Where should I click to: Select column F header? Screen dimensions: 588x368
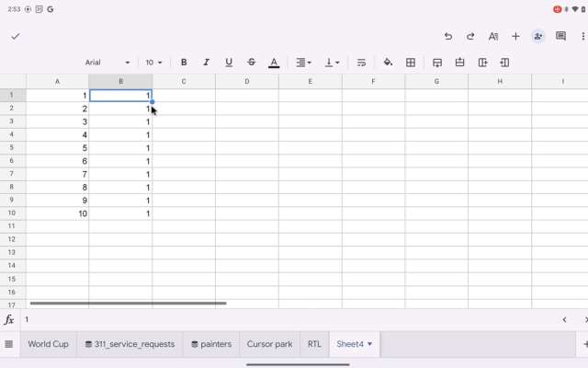(x=373, y=82)
